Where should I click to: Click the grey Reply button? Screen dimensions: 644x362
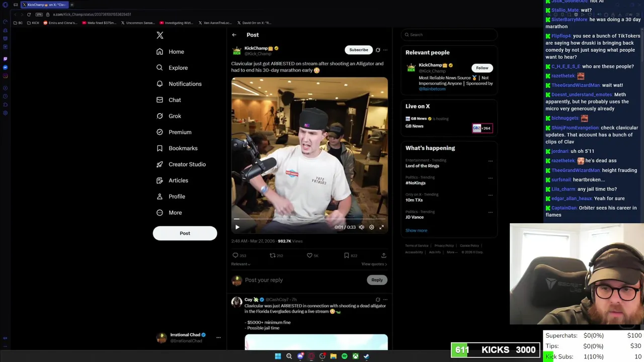tap(377, 280)
